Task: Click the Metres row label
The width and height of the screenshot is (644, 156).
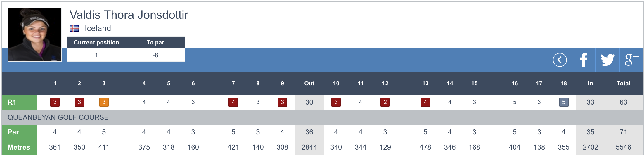Action: (x=19, y=147)
